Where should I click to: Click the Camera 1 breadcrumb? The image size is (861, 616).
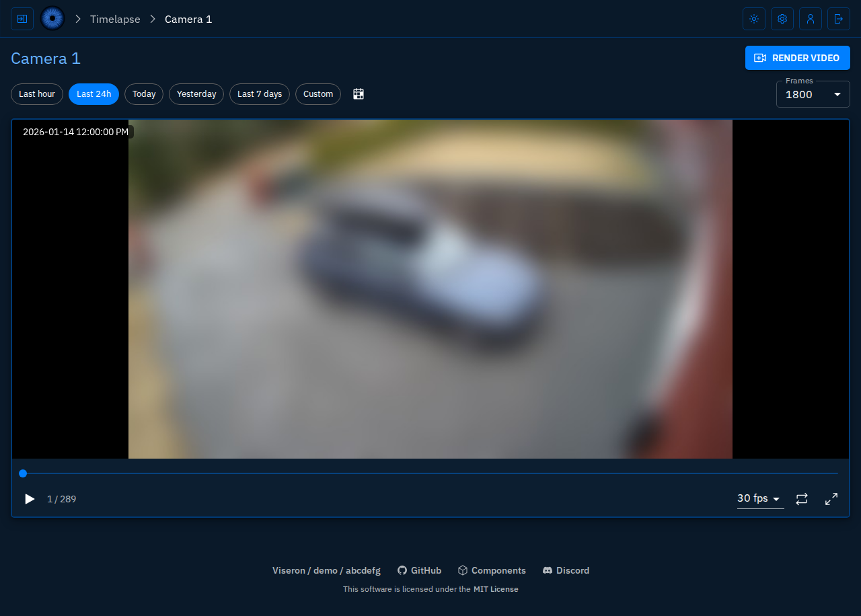click(188, 19)
